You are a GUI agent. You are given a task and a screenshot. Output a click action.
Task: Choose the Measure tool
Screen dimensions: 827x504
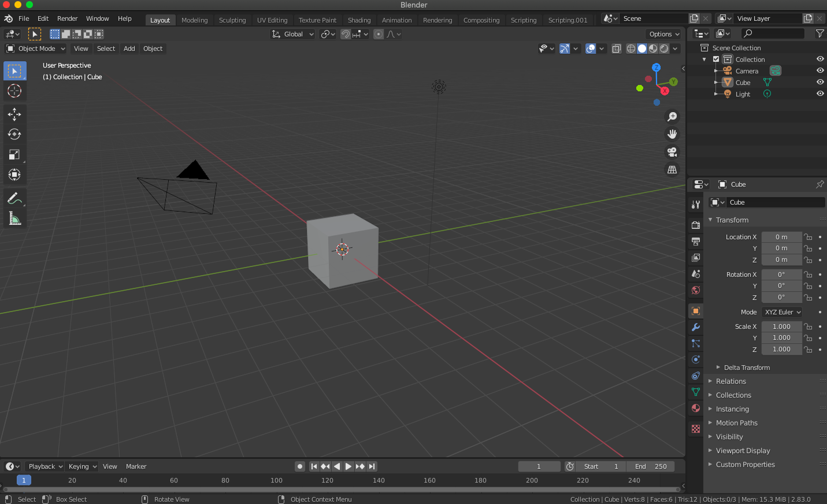14,218
